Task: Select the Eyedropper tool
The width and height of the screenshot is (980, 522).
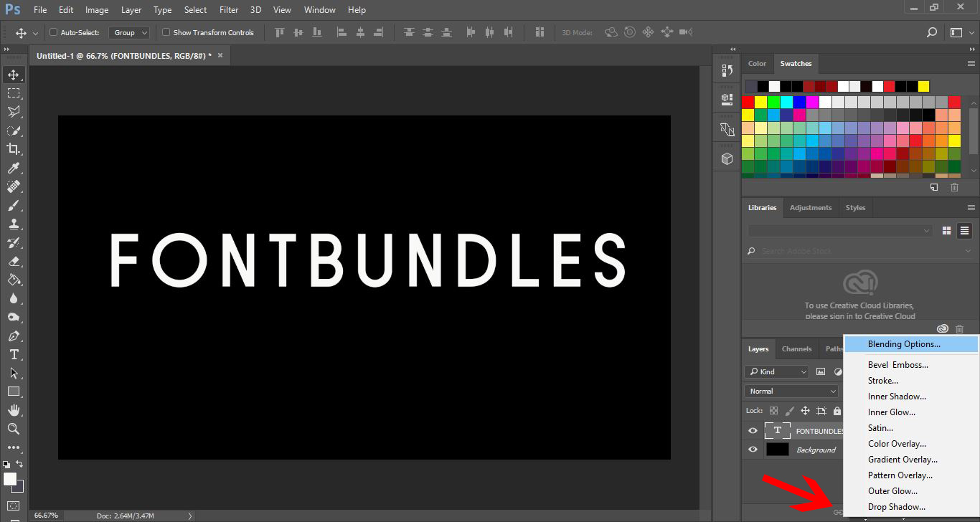Action: point(14,168)
